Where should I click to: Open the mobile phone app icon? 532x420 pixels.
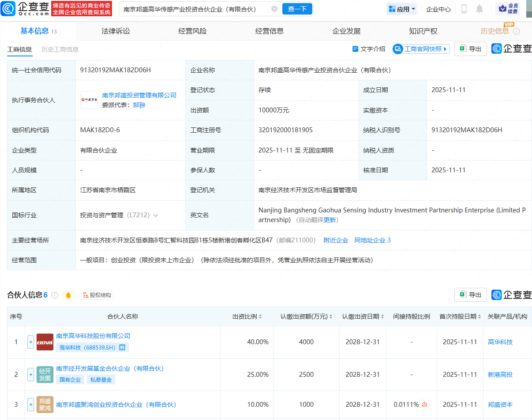coord(464,9)
